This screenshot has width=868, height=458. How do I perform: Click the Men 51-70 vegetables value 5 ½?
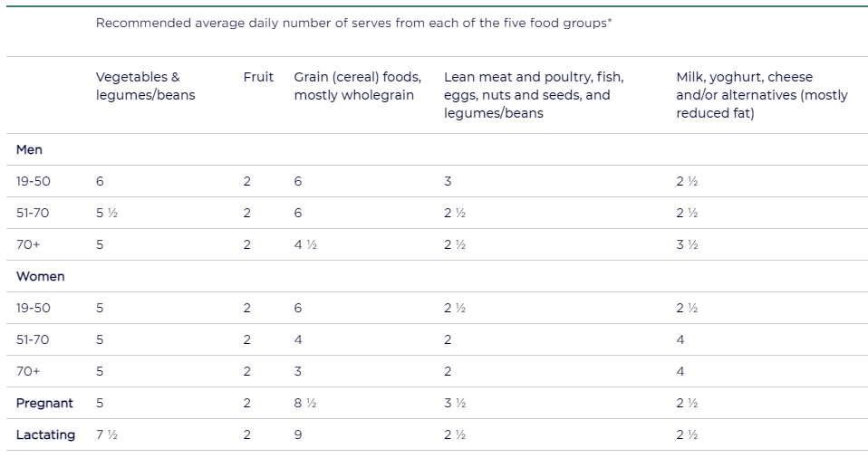107,213
